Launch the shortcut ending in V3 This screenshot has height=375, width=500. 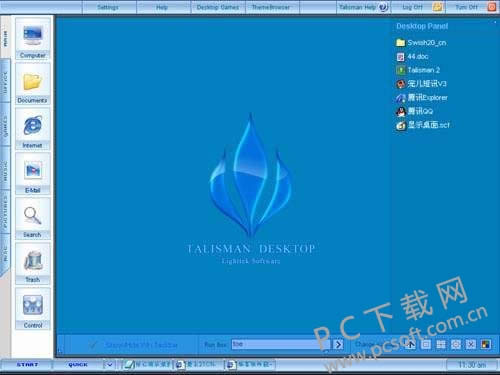[421, 84]
